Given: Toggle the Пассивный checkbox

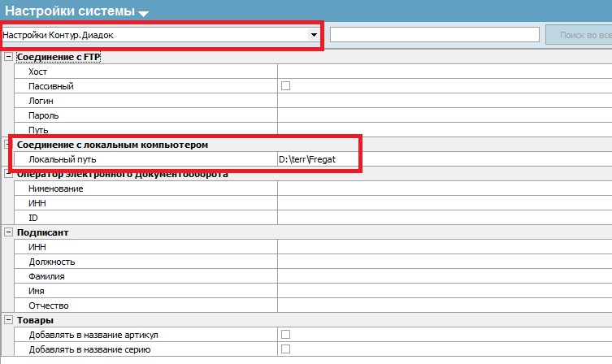Looking at the screenshot, I should pos(286,86).
